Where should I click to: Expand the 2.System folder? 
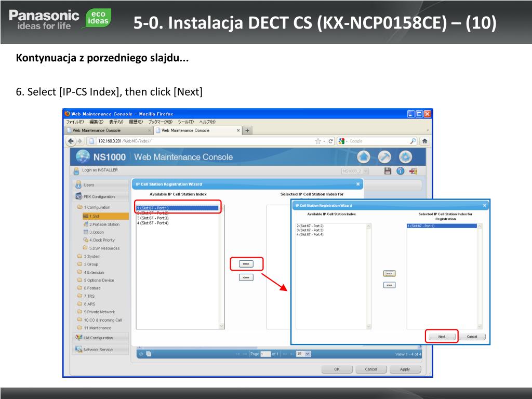tap(79, 256)
